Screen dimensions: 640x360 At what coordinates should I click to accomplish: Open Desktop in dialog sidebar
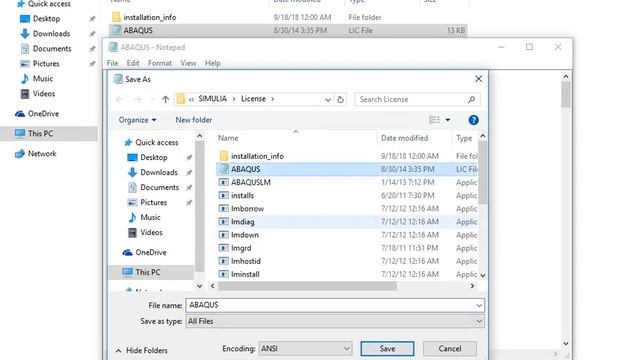(x=153, y=157)
